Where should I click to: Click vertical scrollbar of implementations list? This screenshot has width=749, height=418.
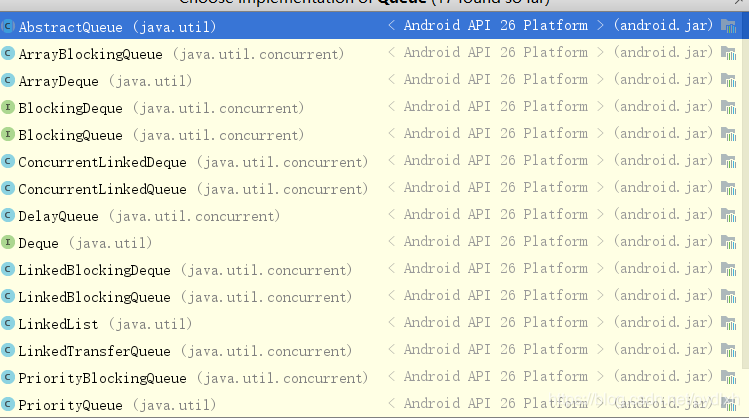coord(746,191)
